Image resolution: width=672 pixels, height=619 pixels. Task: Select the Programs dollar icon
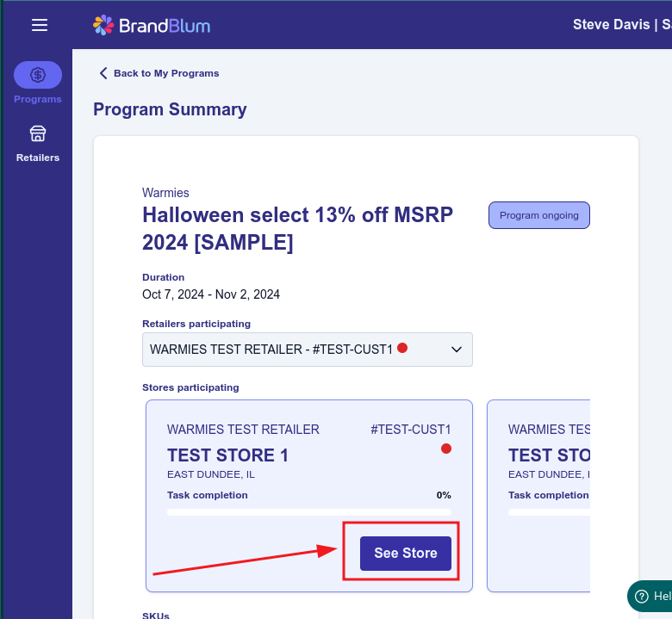[x=38, y=75]
